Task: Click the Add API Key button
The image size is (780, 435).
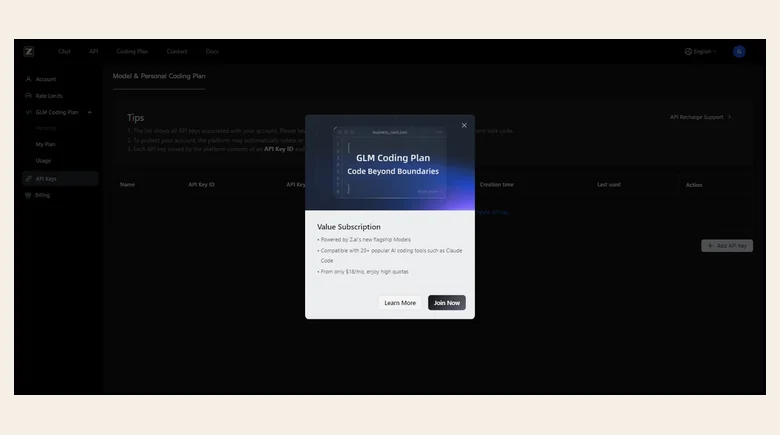Action: click(x=727, y=245)
